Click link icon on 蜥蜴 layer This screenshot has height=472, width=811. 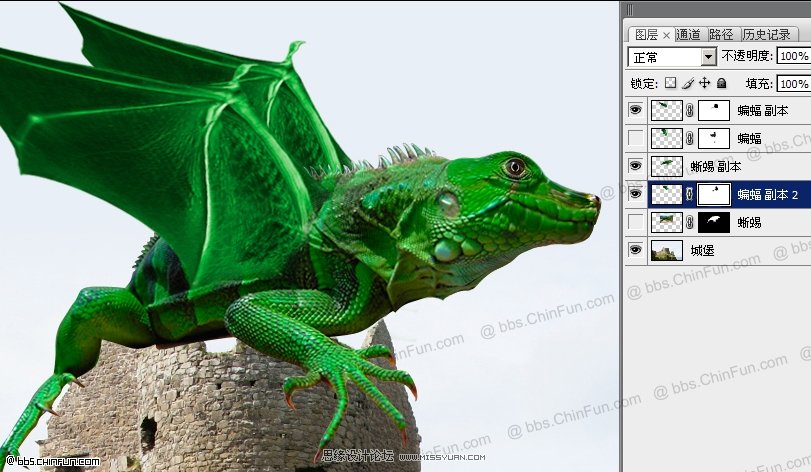(x=690, y=222)
